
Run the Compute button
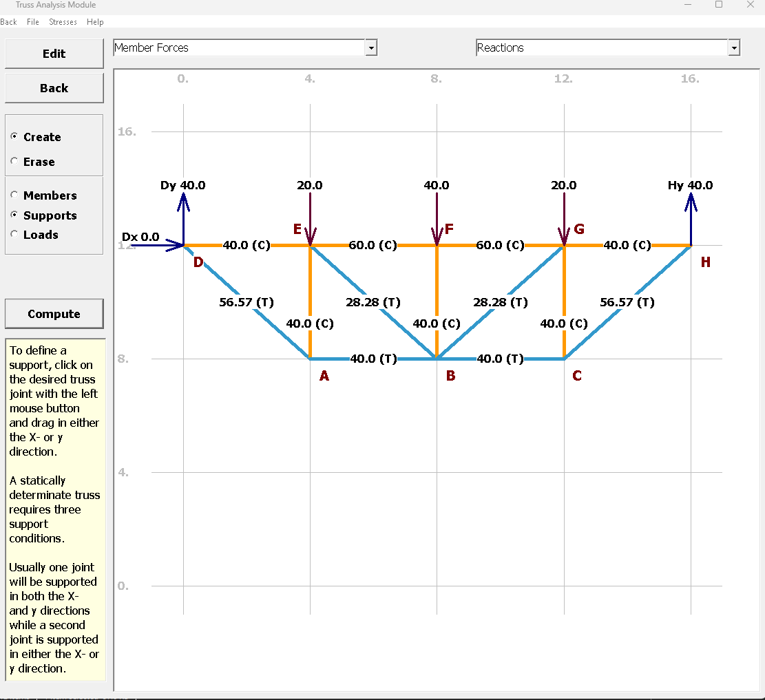(54, 314)
